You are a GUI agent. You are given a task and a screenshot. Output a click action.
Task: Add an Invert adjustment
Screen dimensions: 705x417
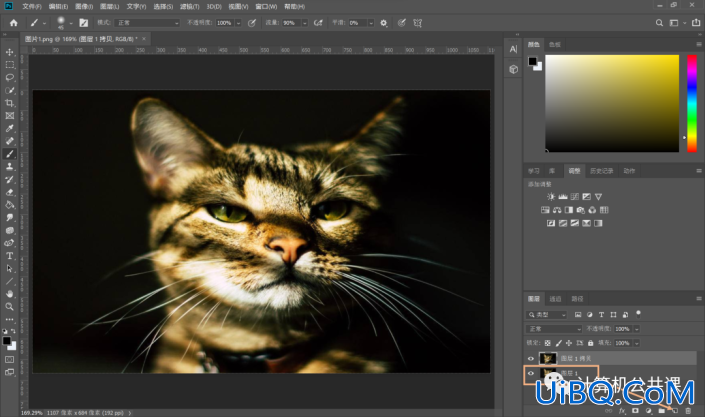[551, 223]
